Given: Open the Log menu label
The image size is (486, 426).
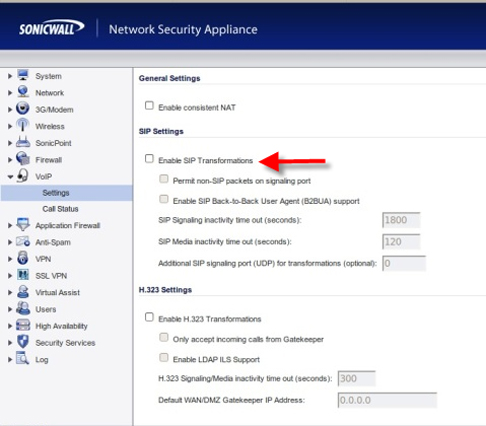Looking at the screenshot, I should 42,360.
